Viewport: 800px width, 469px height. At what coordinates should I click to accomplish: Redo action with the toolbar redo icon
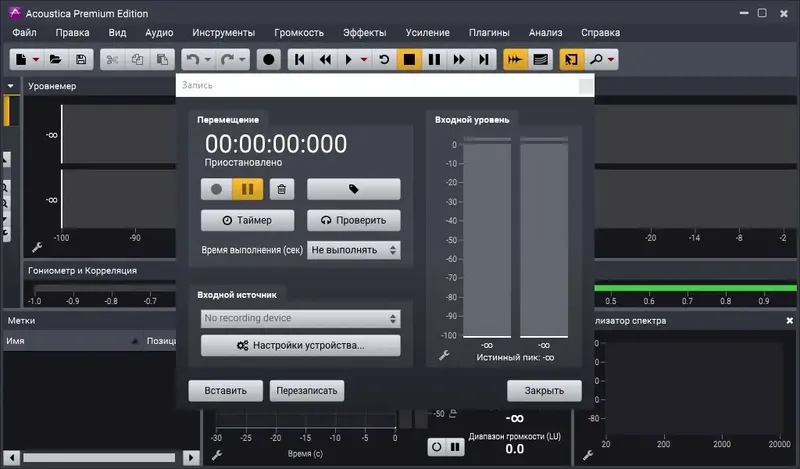point(228,60)
